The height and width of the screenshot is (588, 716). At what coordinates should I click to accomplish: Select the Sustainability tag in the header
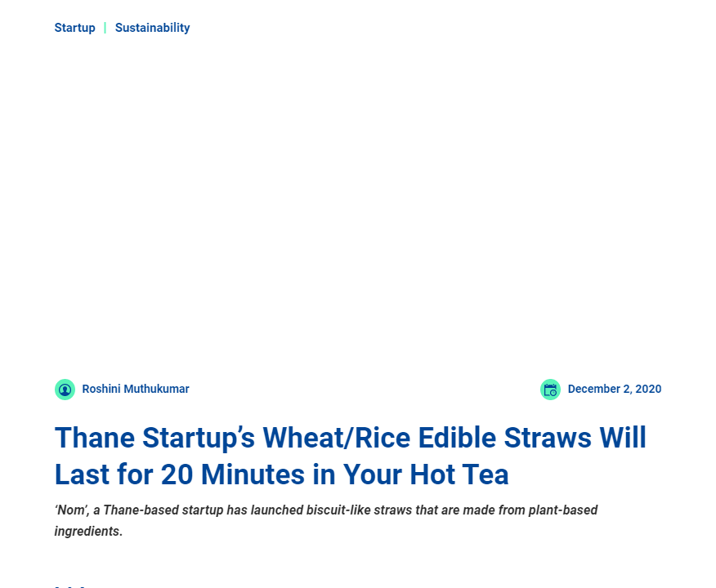point(152,27)
